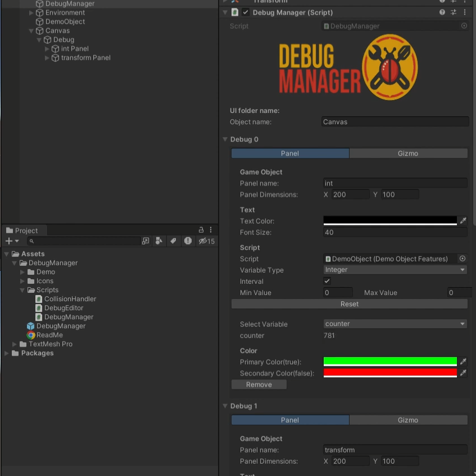Screen dimensions: 476x476
Task: Uncheck the Interval checkbox
Action: click(327, 281)
